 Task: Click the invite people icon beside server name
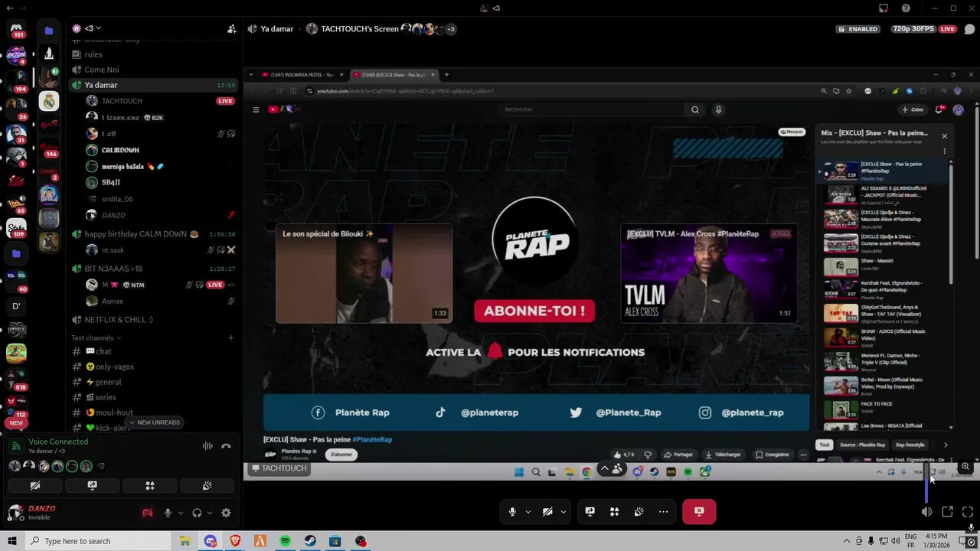231,29
